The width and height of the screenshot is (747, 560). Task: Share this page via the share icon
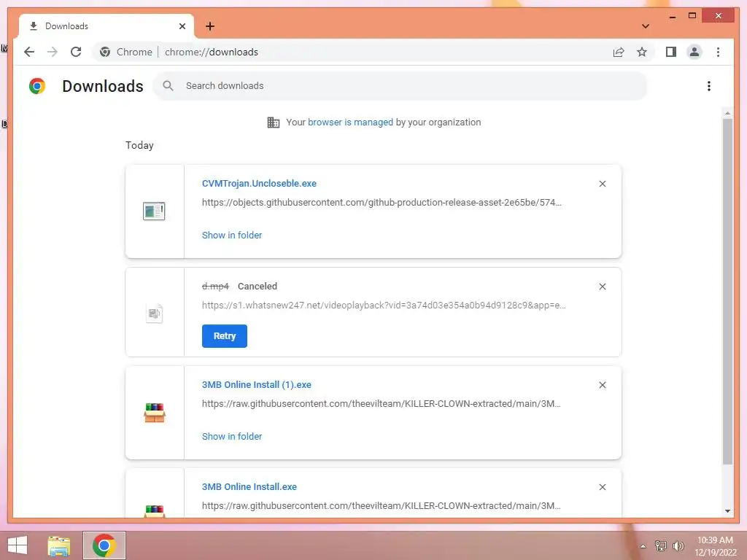[619, 52]
